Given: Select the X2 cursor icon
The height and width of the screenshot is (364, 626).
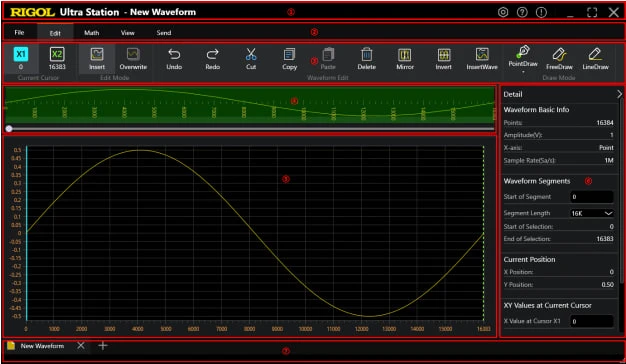Looking at the screenshot, I should pyautogui.click(x=57, y=54).
